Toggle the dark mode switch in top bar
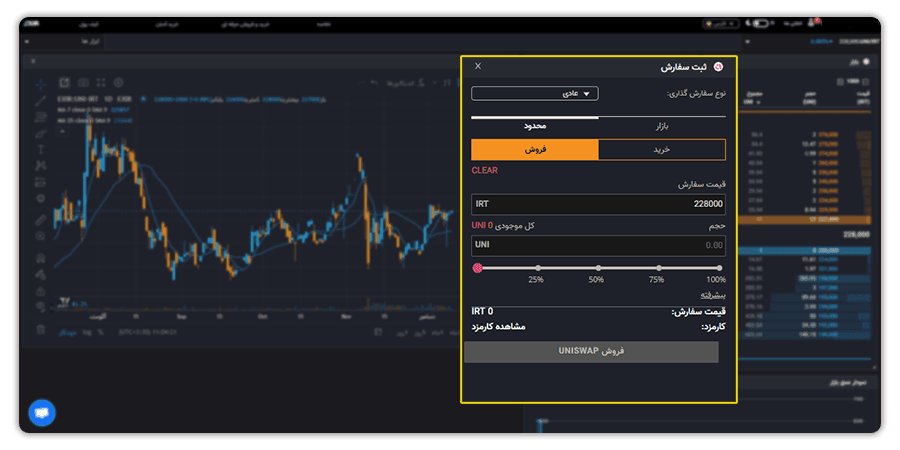The height and width of the screenshot is (450, 900). (x=759, y=24)
